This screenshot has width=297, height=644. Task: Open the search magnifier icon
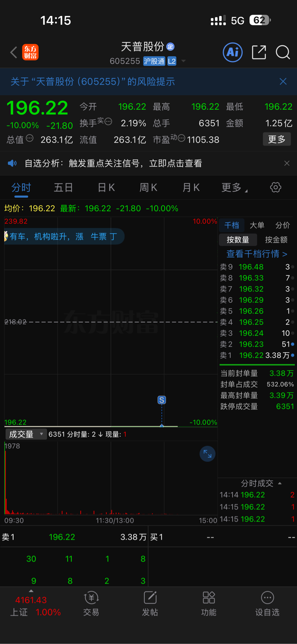(283, 52)
